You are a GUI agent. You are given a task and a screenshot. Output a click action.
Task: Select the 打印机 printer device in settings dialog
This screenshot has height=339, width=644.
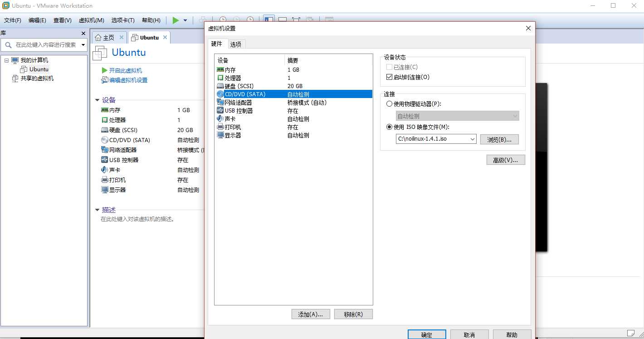[x=293, y=127]
